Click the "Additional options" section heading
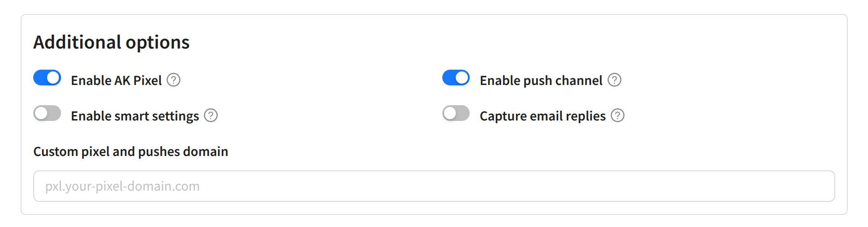The width and height of the screenshot is (868, 227). 111,42
